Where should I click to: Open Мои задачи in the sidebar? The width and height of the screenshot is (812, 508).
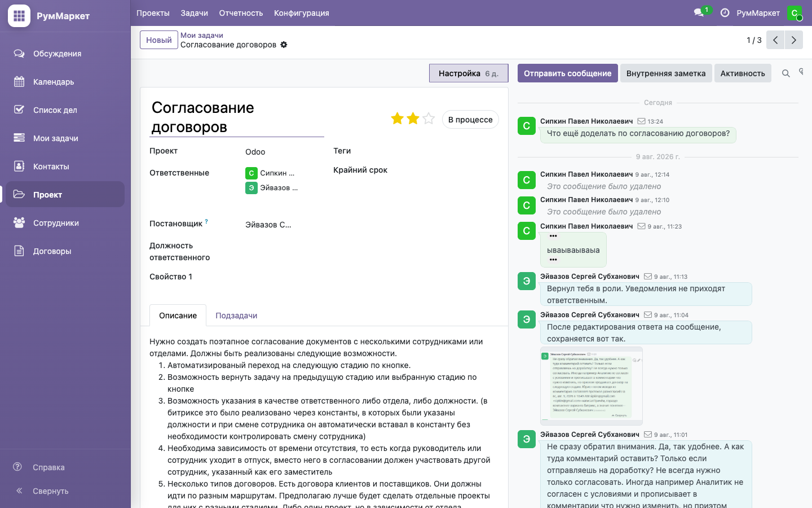tap(65, 138)
